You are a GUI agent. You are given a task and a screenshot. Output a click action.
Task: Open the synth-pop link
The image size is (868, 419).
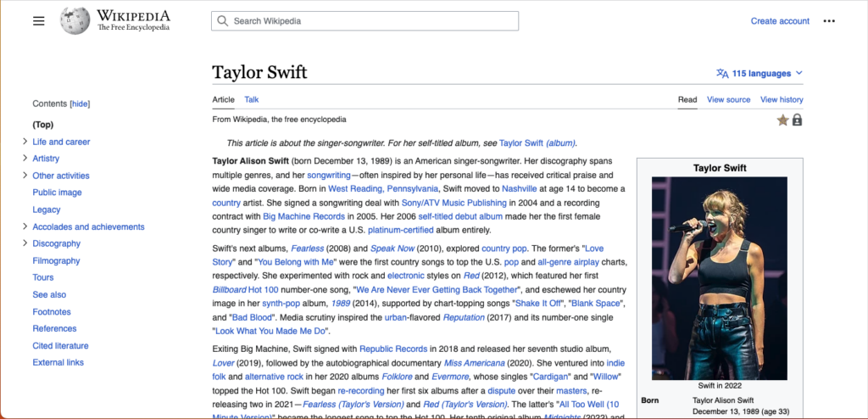coord(281,303)
